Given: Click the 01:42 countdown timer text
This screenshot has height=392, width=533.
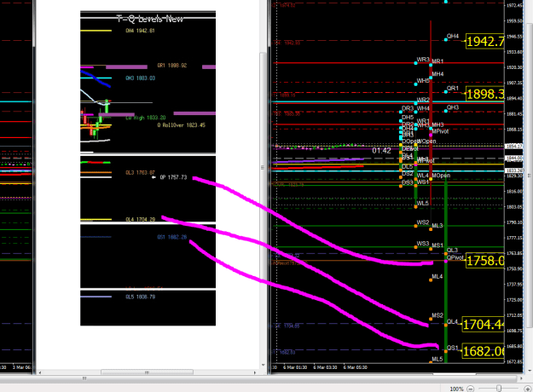Looking at the screenshot, I should click(x=381, y=151).
